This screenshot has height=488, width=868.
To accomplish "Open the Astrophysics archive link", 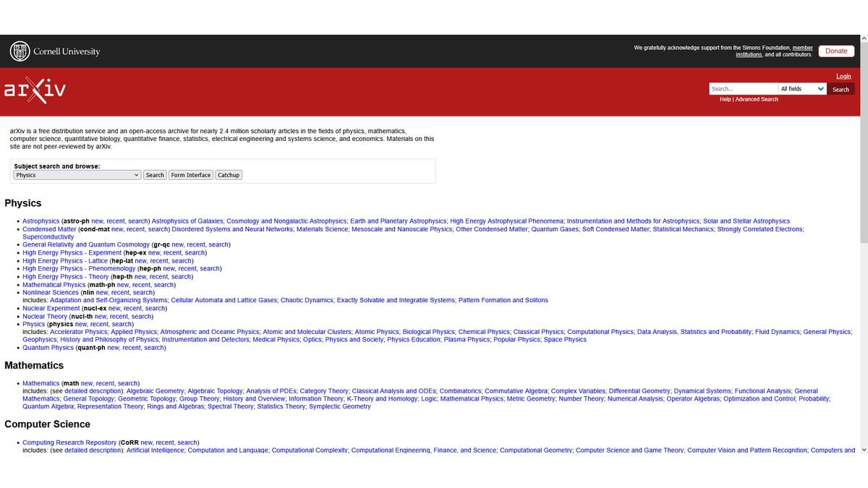I will tap(41, 221).
